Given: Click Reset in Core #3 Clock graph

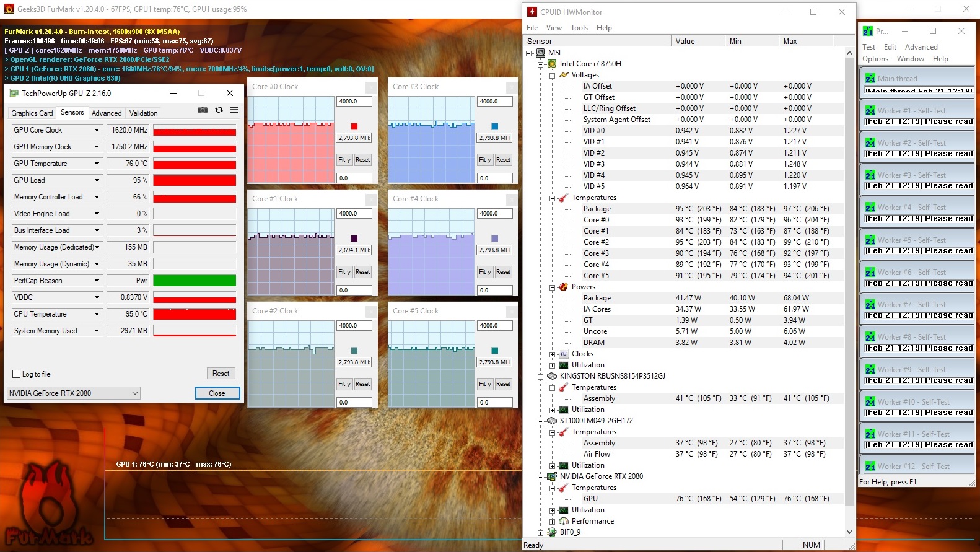Looking at the screenshot, I should [504, 160].
